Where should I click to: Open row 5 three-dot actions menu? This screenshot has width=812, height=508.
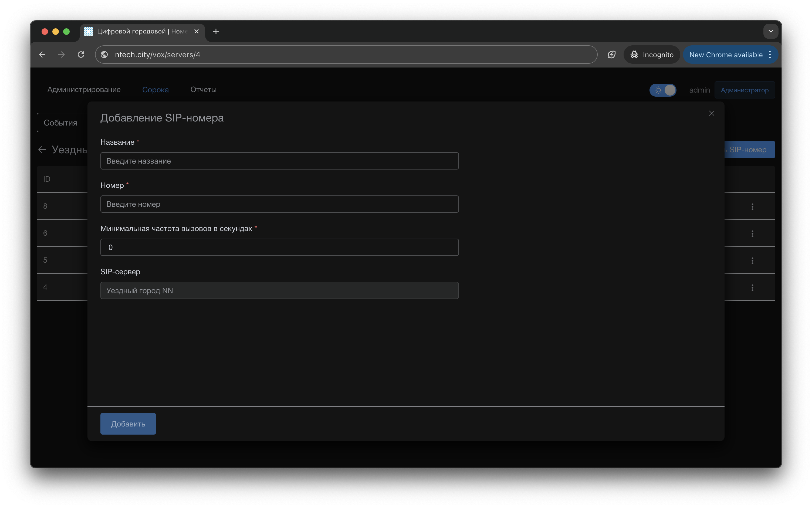coord(752,260)
